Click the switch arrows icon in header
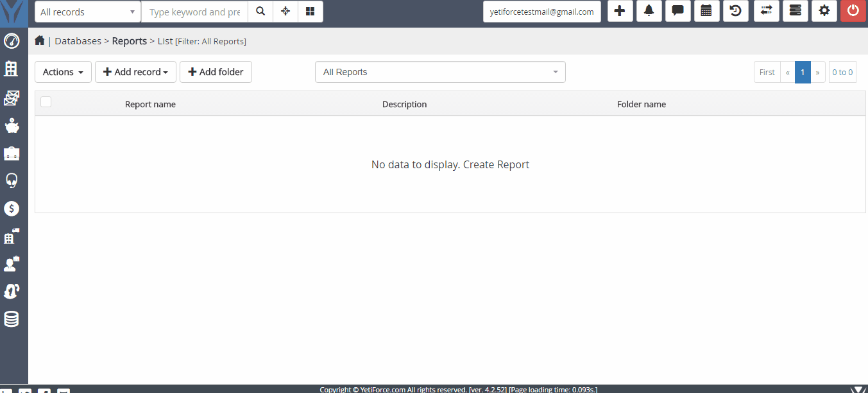The height and width of the screenshot is (393, 868). 766,11
